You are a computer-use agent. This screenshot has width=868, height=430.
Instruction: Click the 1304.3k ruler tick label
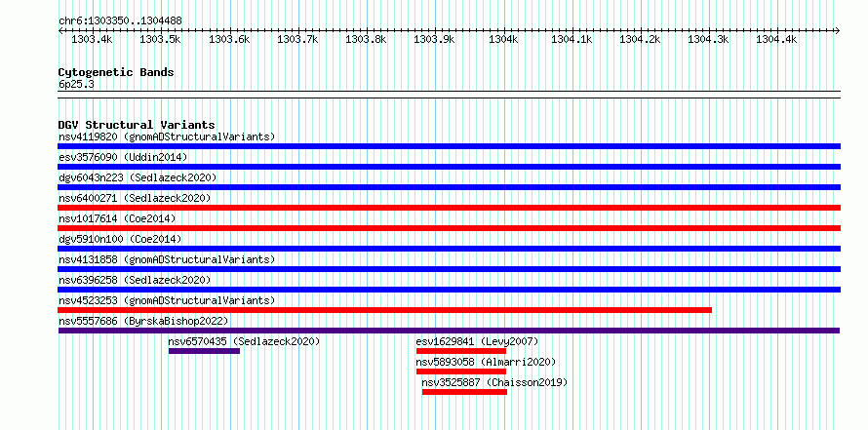pos(709,39)
